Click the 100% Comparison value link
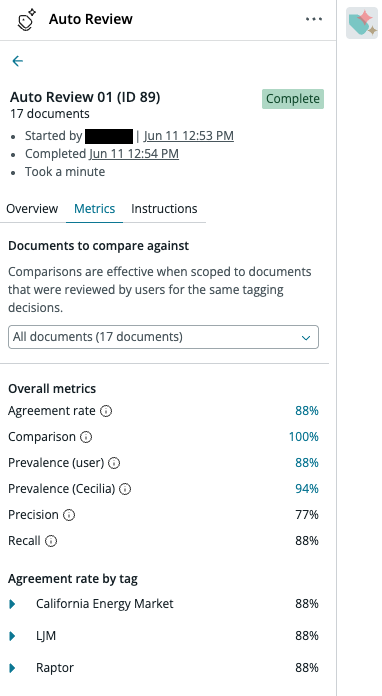The image size is (382, 696). click(304, 437)
